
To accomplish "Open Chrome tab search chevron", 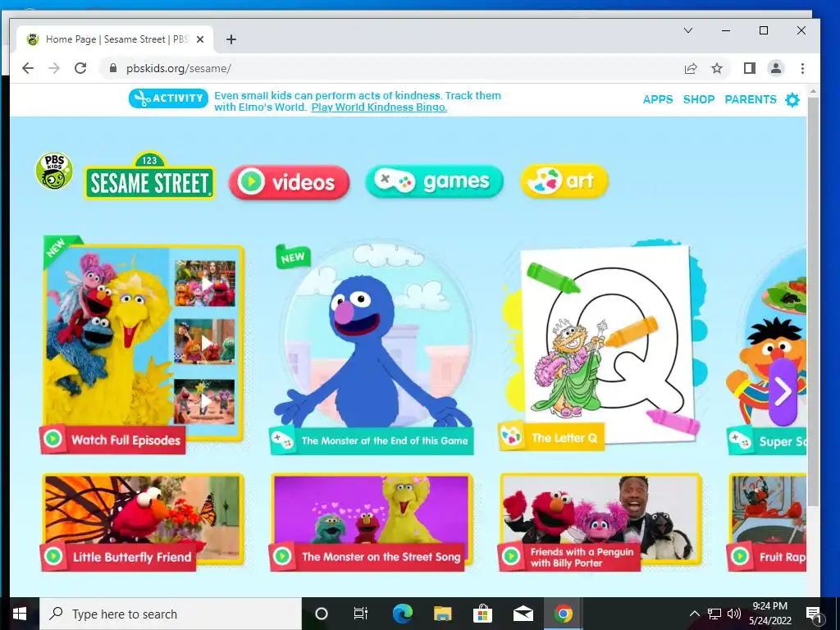I will [688, 30].
